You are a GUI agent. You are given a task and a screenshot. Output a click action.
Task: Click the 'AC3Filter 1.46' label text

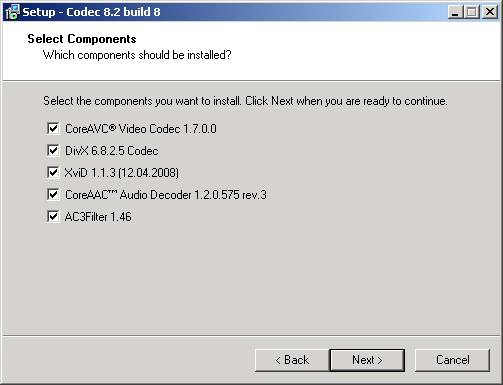coord(98,217)
